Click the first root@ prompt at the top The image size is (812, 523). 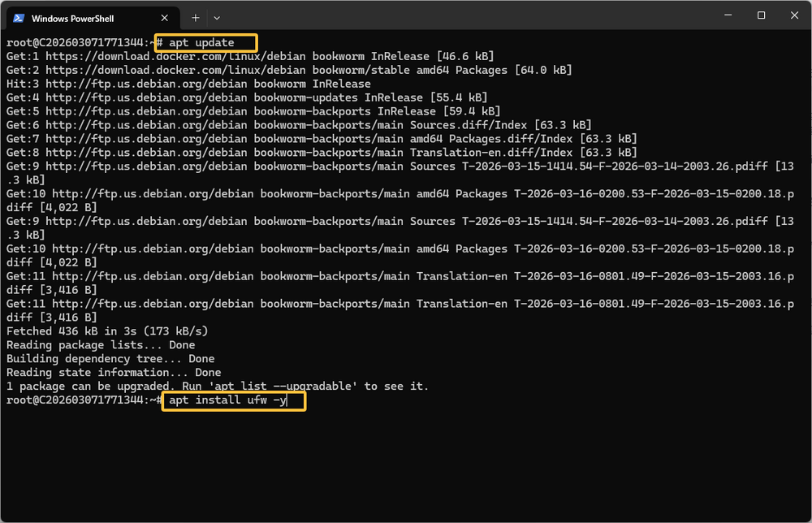[x=77, y=43]
